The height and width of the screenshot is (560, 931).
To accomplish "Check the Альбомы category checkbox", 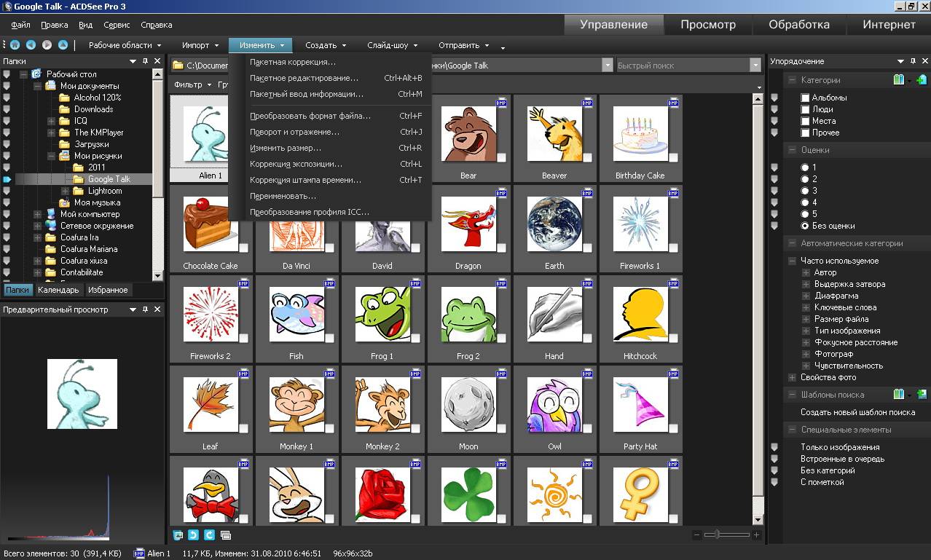I will (805, 98).
